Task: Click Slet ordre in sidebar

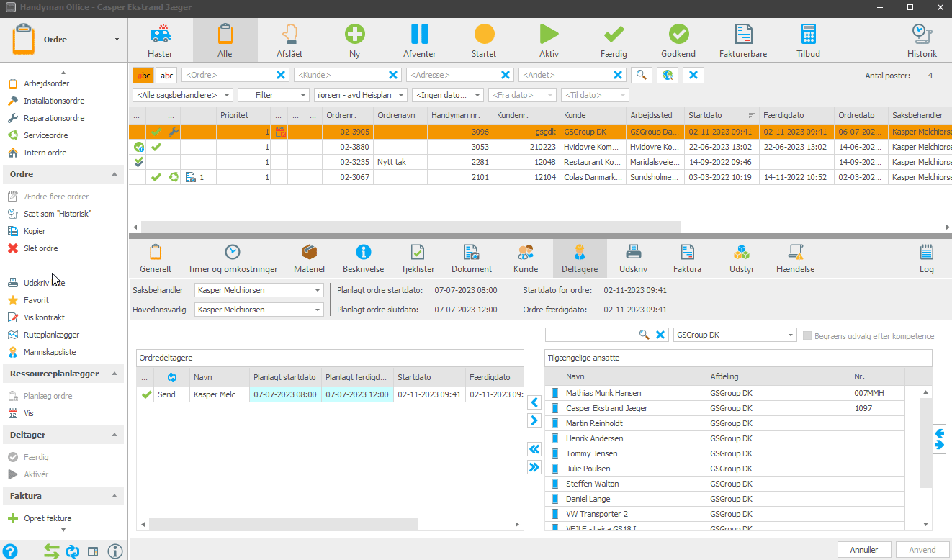Action: click(40, 248)
